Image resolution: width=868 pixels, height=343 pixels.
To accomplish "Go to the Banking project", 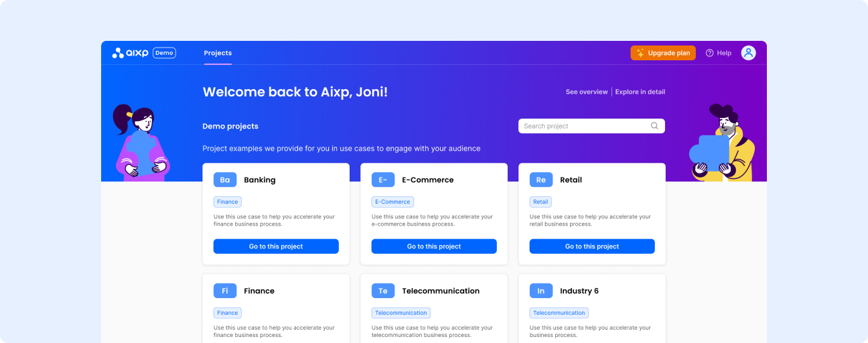I will pyautogui.click(x=276, y=247).
